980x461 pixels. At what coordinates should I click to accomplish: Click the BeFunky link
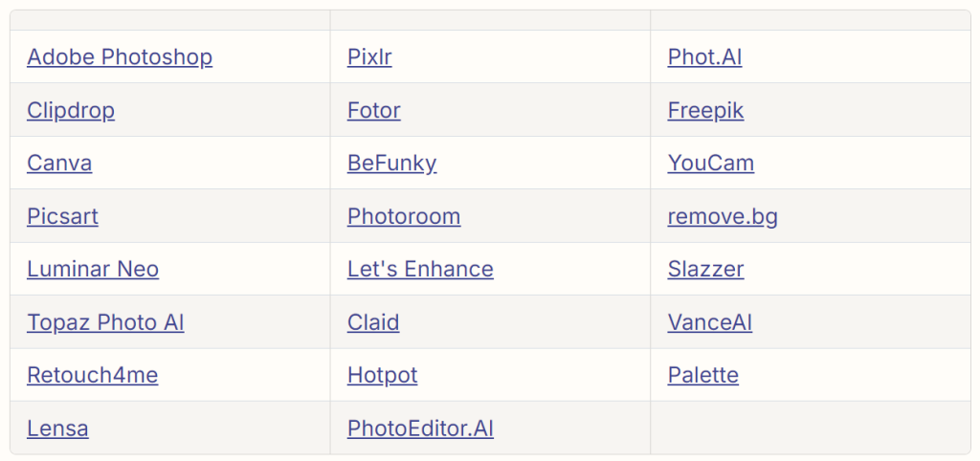(x=391, y=164)
